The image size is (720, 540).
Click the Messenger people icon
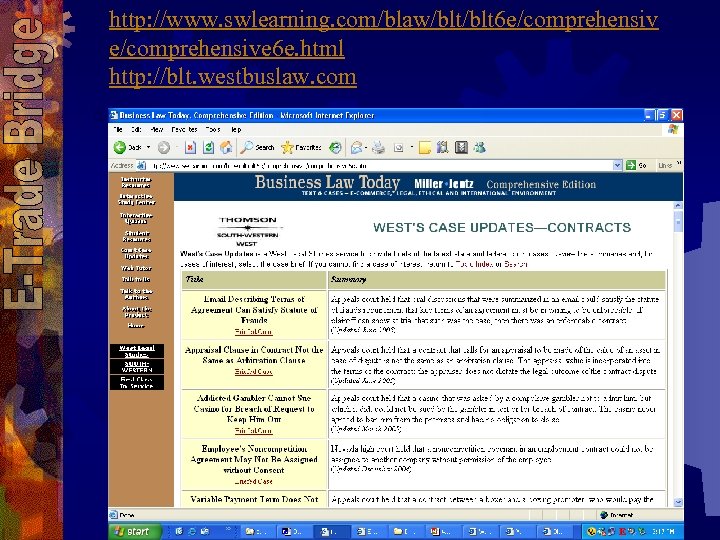pyautogui.click(x=479, y=147)
